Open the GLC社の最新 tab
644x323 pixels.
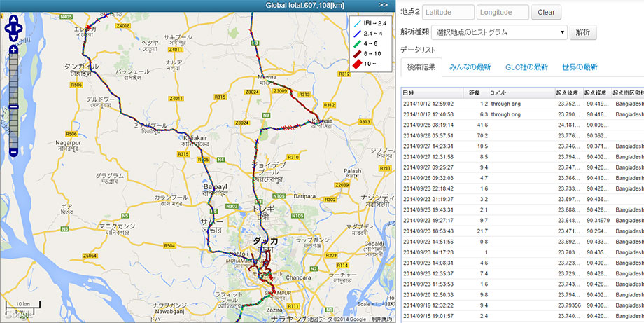526,67
